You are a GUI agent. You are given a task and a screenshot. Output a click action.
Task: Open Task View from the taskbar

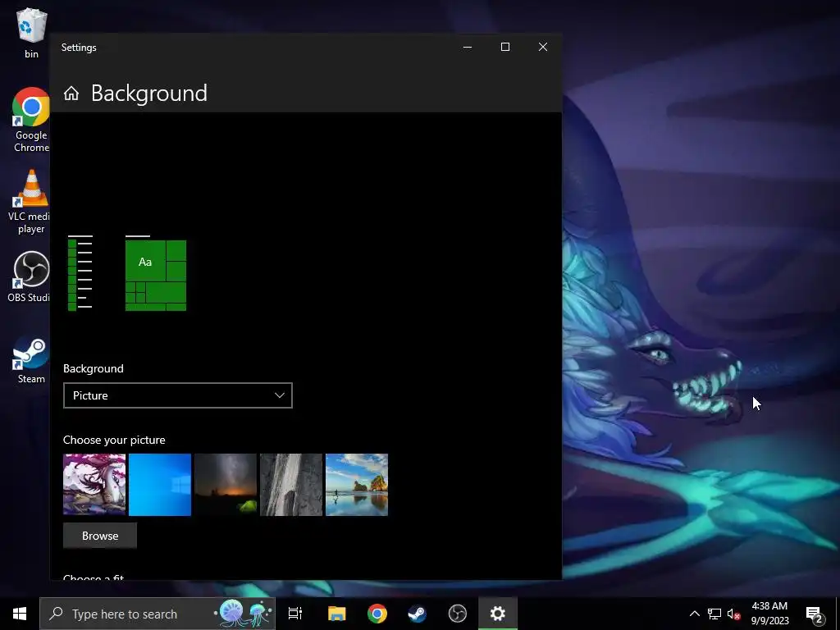(295, 614)
